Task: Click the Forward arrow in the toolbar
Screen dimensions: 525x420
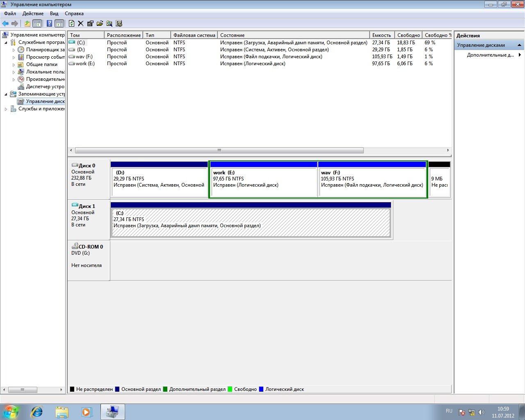Action: (15, 23)
